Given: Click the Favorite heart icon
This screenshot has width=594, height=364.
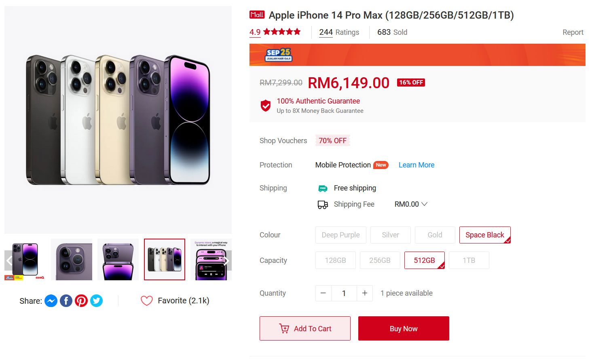Looking at the screenshot, I should coord(146,301).
